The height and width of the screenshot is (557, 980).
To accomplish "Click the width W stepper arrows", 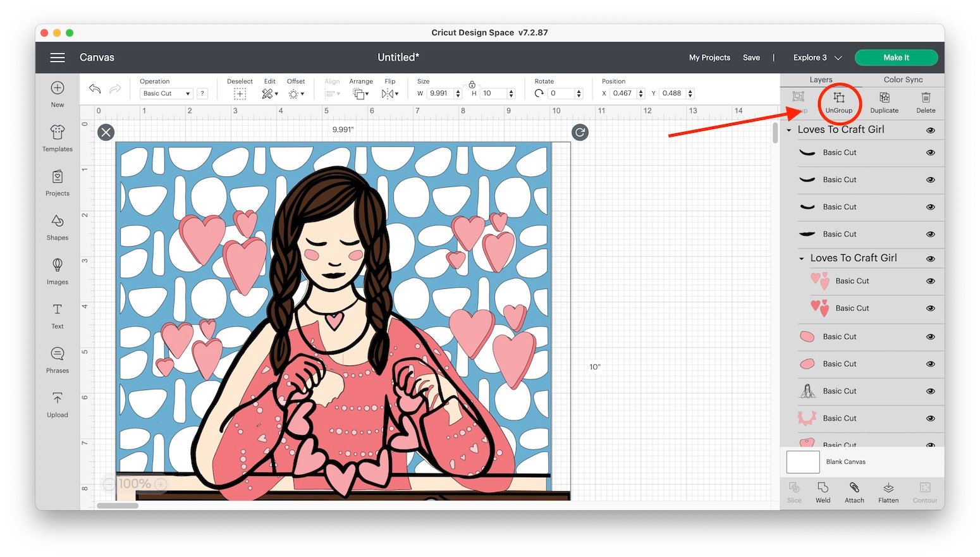I will pyautogui.click(x=458, y=94).
